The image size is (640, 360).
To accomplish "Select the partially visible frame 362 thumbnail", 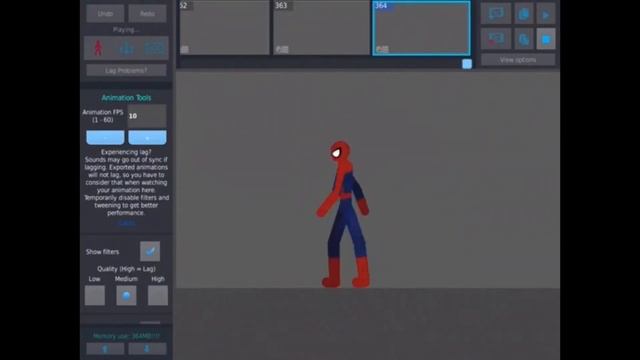I will (x=224, y=27).
